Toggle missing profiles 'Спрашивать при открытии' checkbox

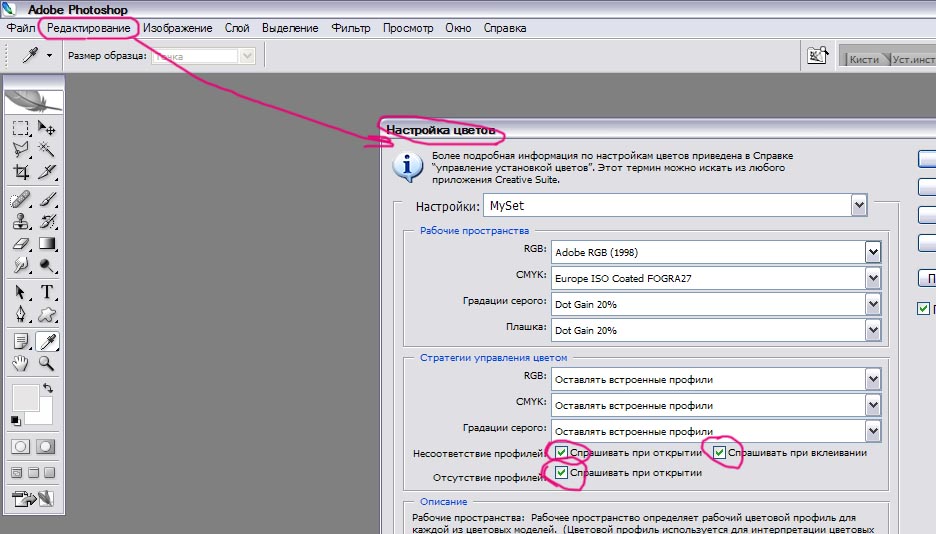coord(561,473)
